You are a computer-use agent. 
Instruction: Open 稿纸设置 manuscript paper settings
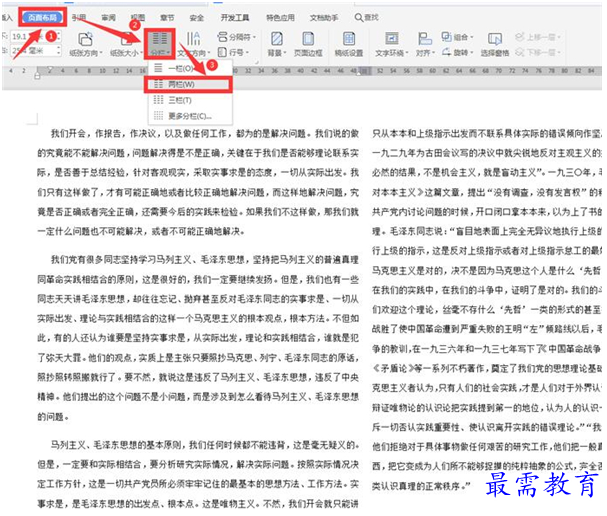[x=349, y=45]
